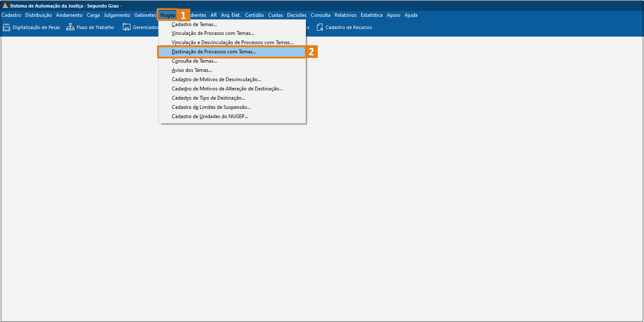This screenshot has width=644, height=322.
Task: Click the application logo in title bar
Action: pos(5,6)
